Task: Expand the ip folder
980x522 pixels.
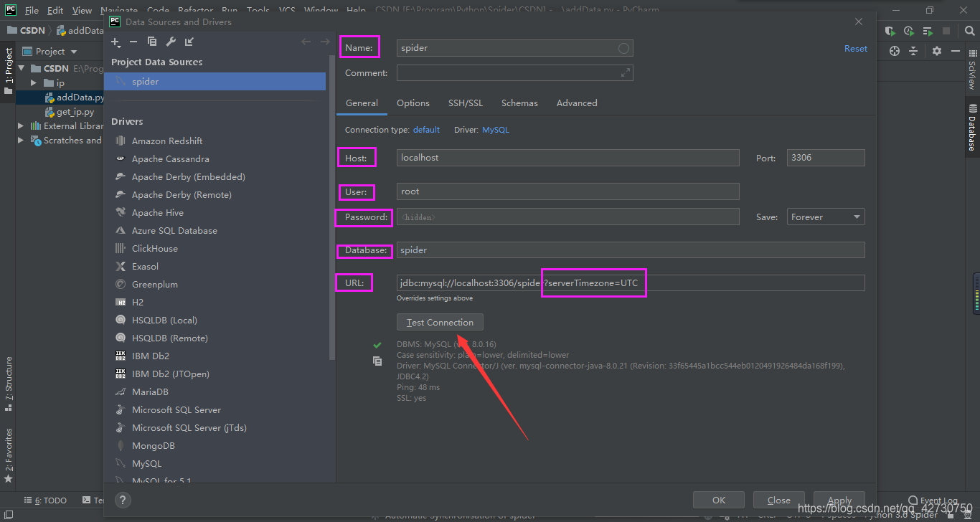Action: click(x=33, y=82)
